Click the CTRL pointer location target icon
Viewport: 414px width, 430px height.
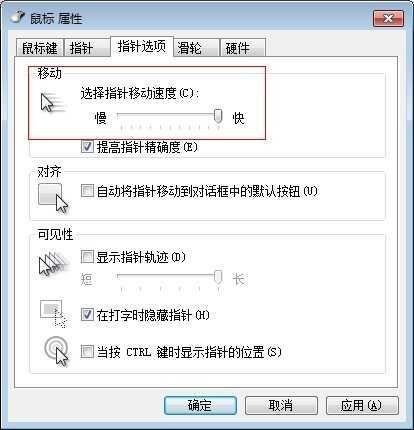coord(56,351)
